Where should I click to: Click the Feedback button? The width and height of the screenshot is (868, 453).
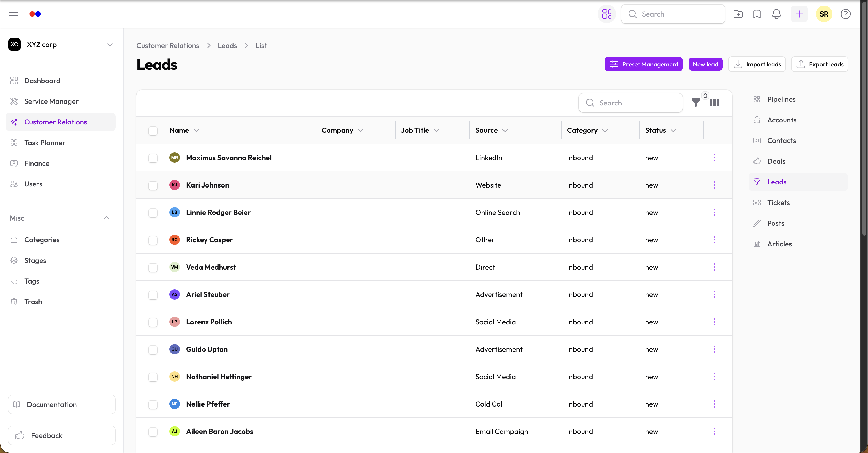pyautogui.click(x=62, y=435)
